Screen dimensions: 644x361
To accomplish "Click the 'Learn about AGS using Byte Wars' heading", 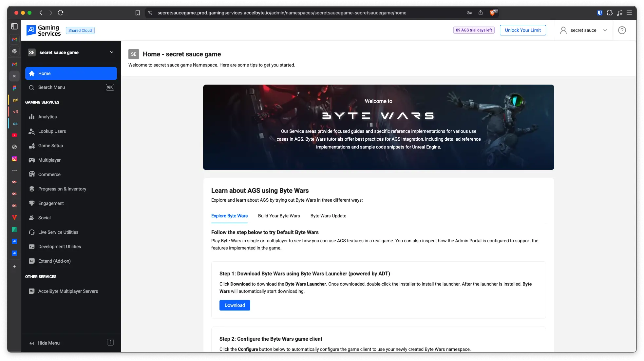I will pos(260,191).
